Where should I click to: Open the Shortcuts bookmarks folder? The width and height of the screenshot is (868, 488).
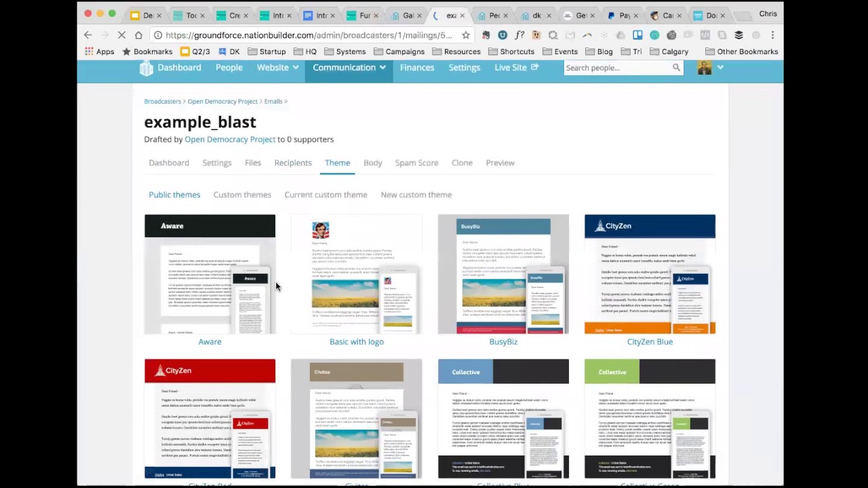(511, 52)
